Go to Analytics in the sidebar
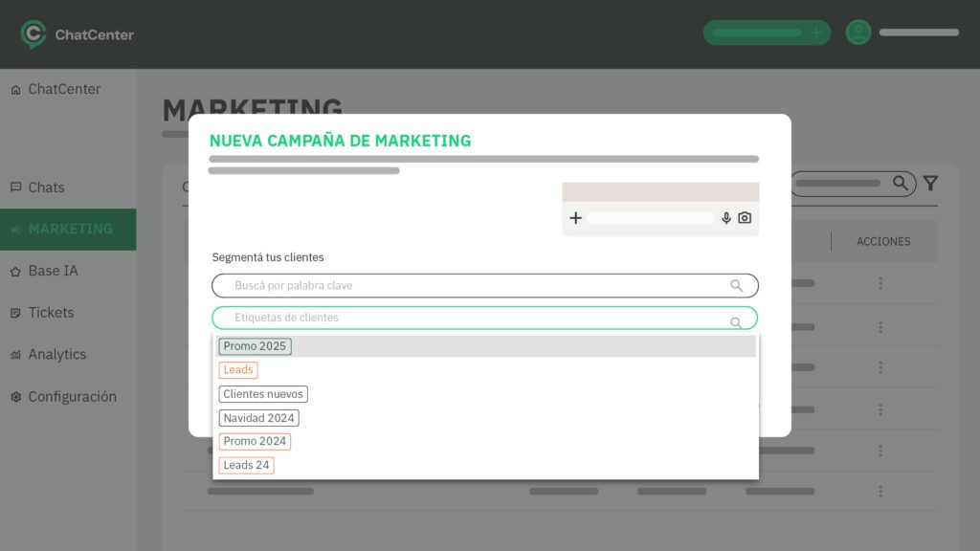 (56, 354)
